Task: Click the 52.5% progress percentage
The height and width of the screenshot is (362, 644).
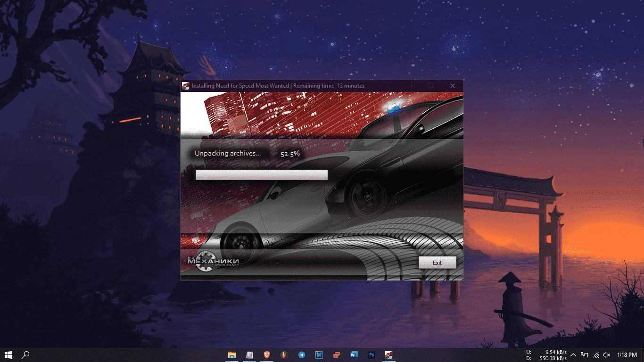Action: pos(290,154)
